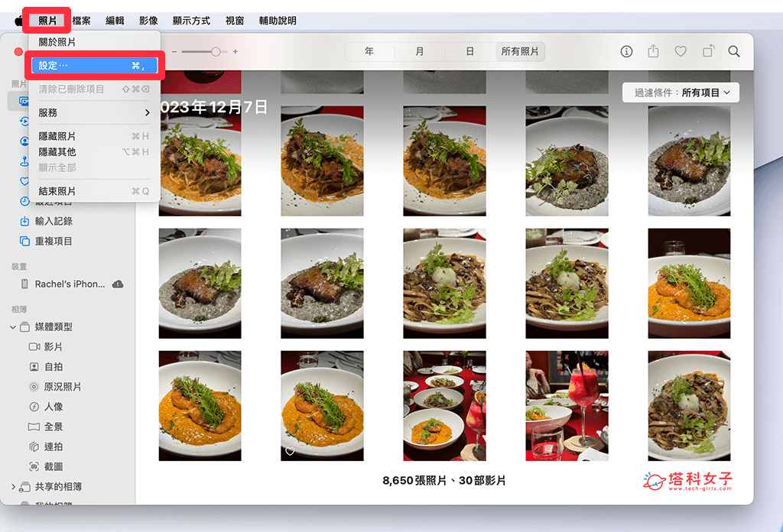Click the zoom in plus icon
Viewport: 783px width, 532px height.
tap(236, 51)
